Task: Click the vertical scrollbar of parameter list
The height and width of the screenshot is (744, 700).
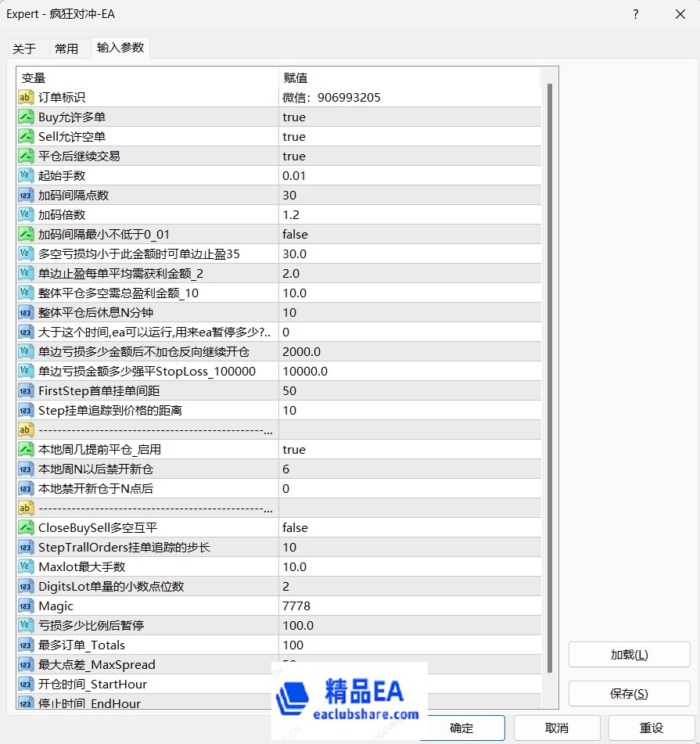Action: pos(549,376)
